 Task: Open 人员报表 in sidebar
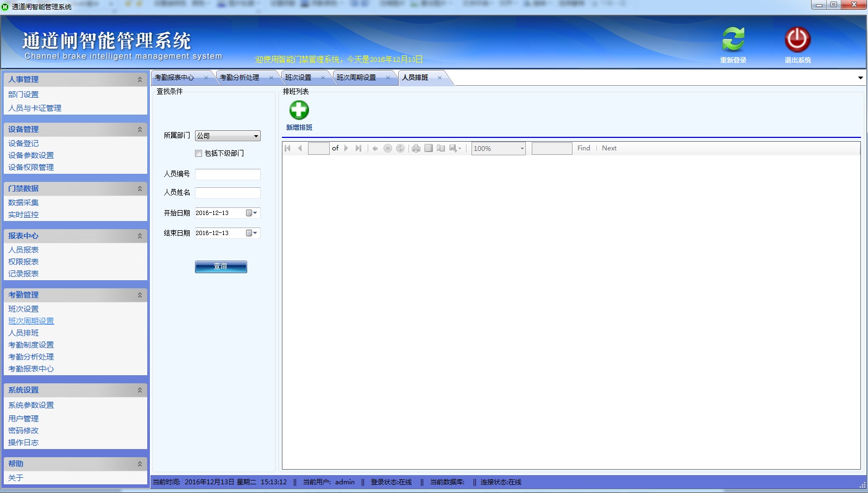pos(23,250)
